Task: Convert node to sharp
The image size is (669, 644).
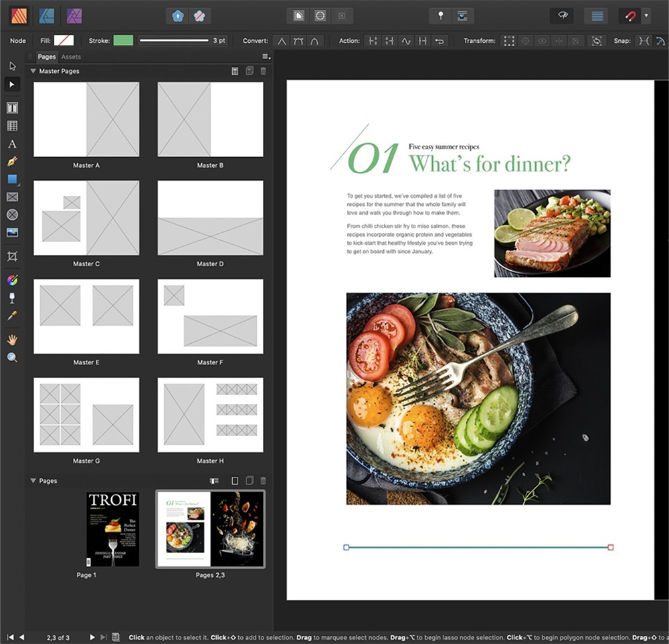Action: pos(282,41)
